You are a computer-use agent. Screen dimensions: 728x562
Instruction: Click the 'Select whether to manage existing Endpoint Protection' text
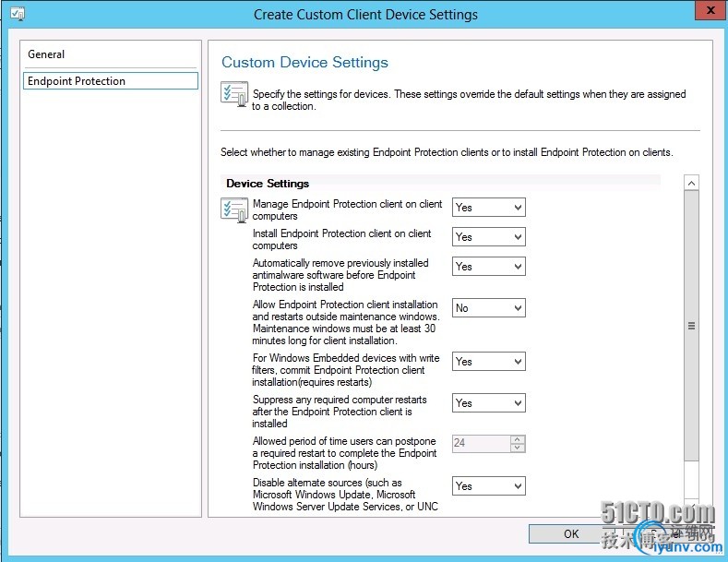tap(447, 152)
